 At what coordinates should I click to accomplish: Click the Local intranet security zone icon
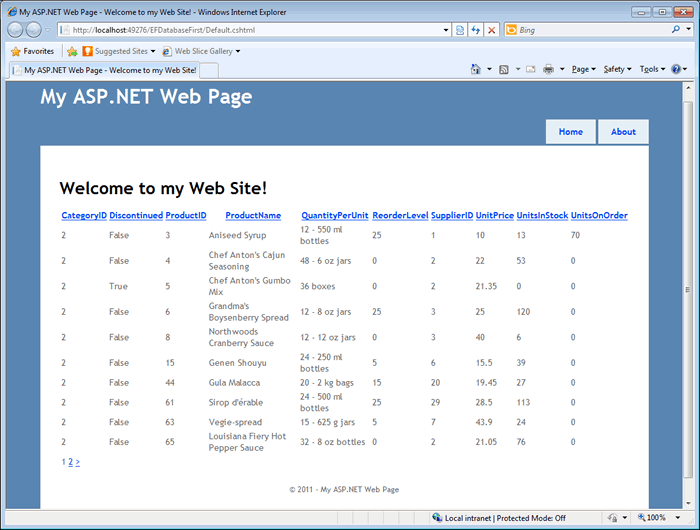[437, 517]
